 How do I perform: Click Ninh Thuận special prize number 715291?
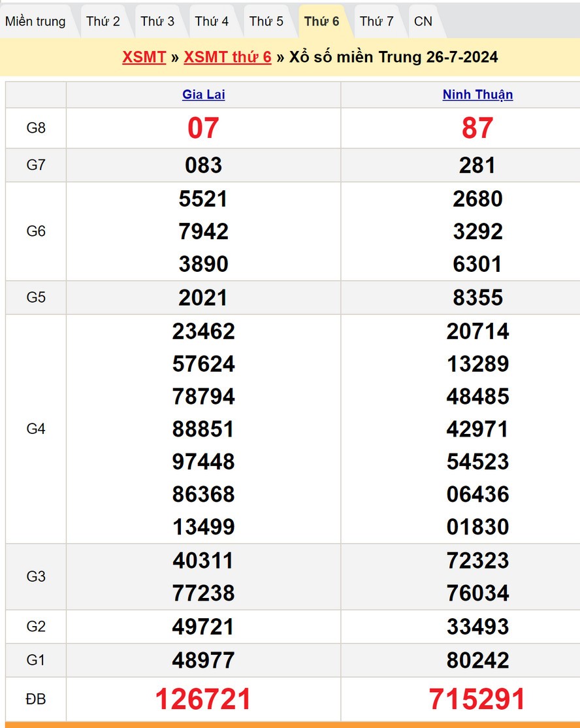click(x=477, y=699)
